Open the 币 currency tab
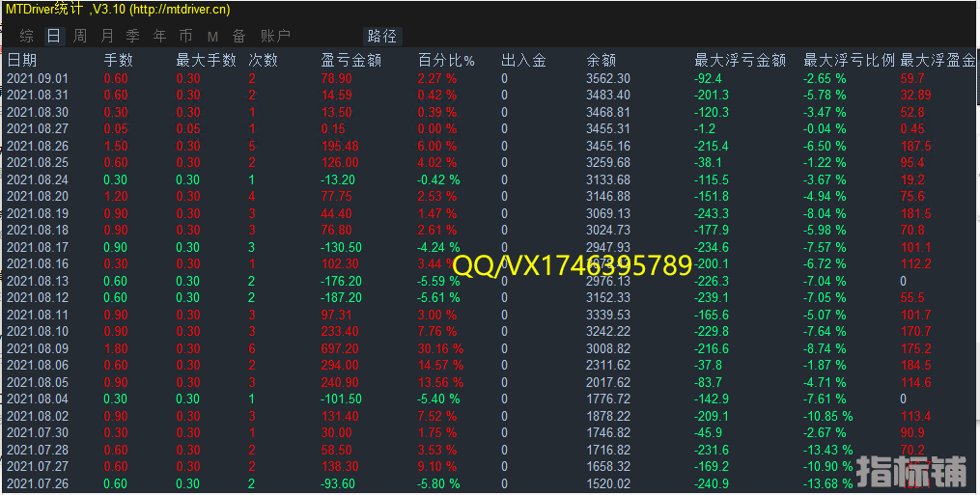The width and height of the screenshot is (980, 495). coord(185,36)
